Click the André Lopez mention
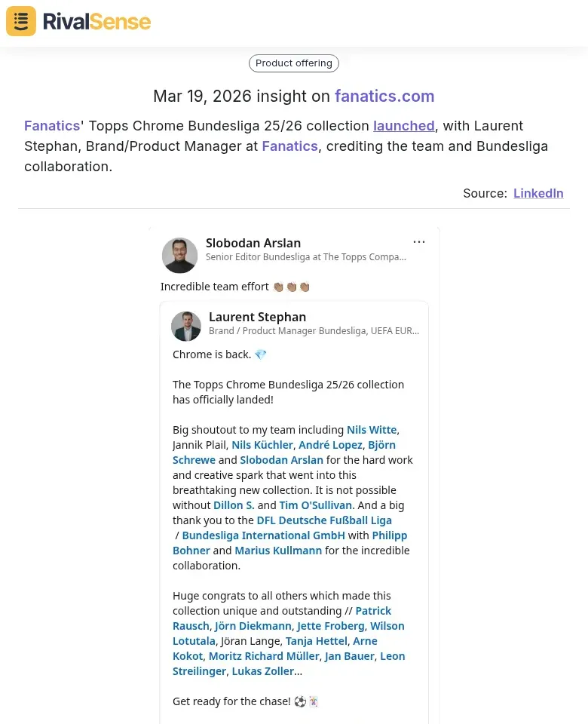The height and width of the screenshot is (724, 588). 330,445
